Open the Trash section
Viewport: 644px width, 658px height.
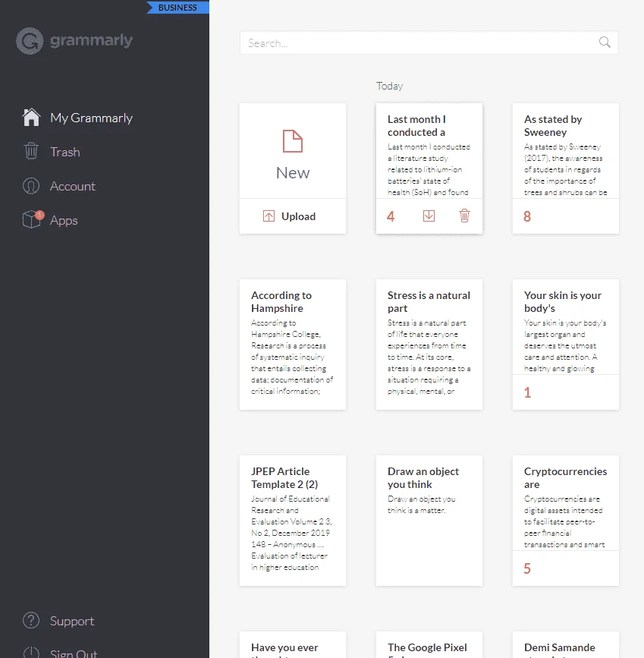pyautogui.click(x=65, y=152)
